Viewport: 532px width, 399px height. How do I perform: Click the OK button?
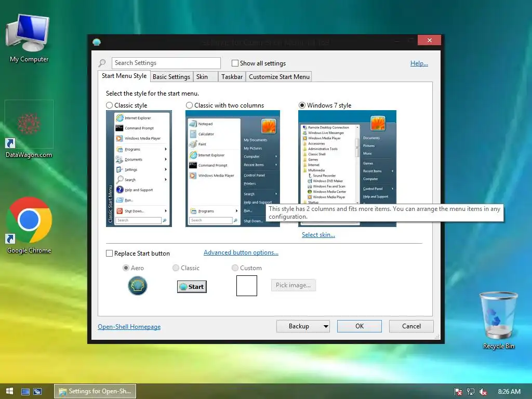click(x=360, y=326)
